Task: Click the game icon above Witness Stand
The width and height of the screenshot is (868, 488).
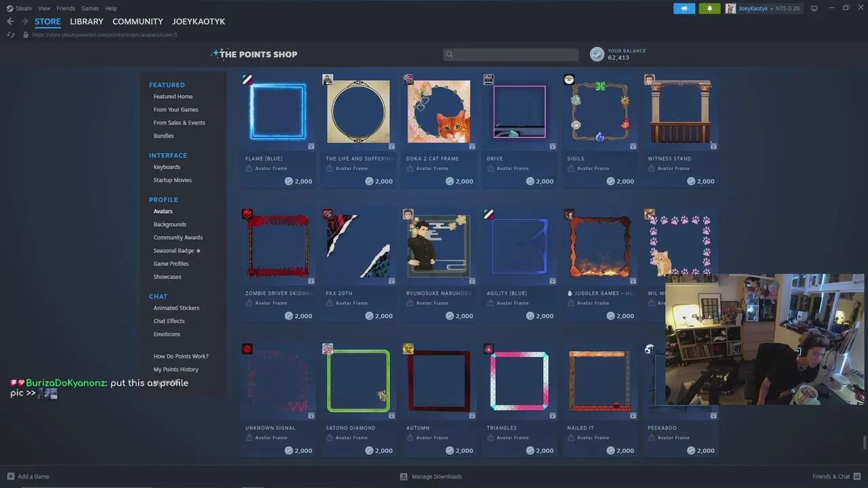Action: [x=650, y=80]
